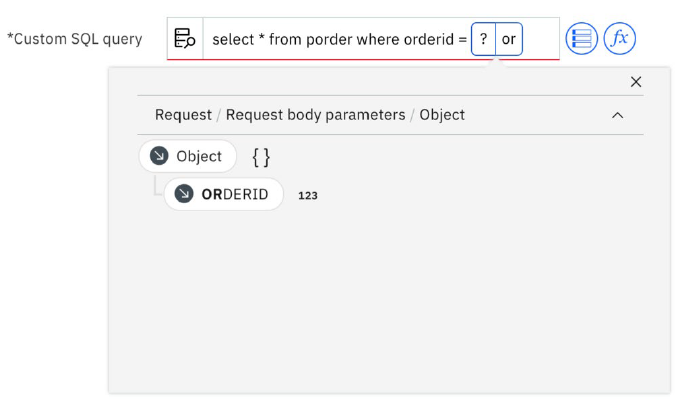Click the question mark parameter token

click(x=483, y=39)
